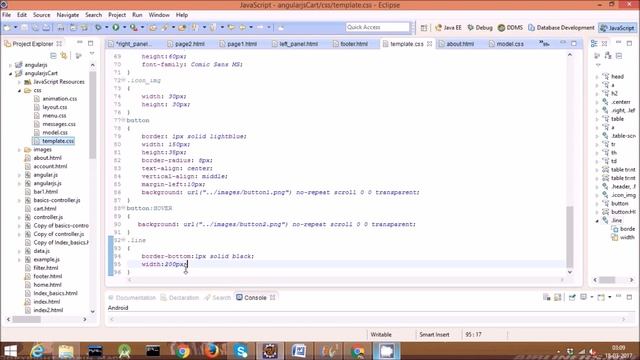Click the Pin Console icon
Image resolution: width=640 pixels, height=360 pixels.
(572, 297)
